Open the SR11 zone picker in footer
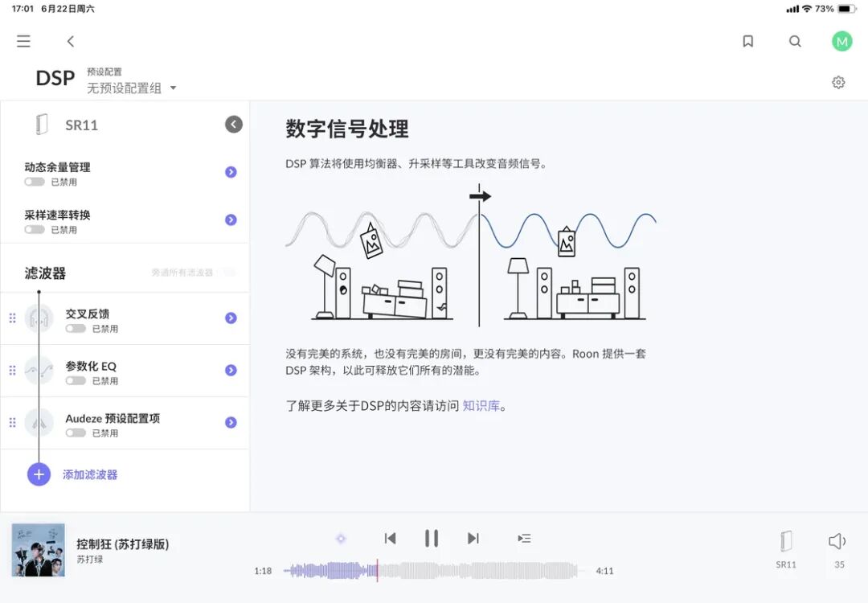This screenshot has height=603, width=868. click(785, 549)
